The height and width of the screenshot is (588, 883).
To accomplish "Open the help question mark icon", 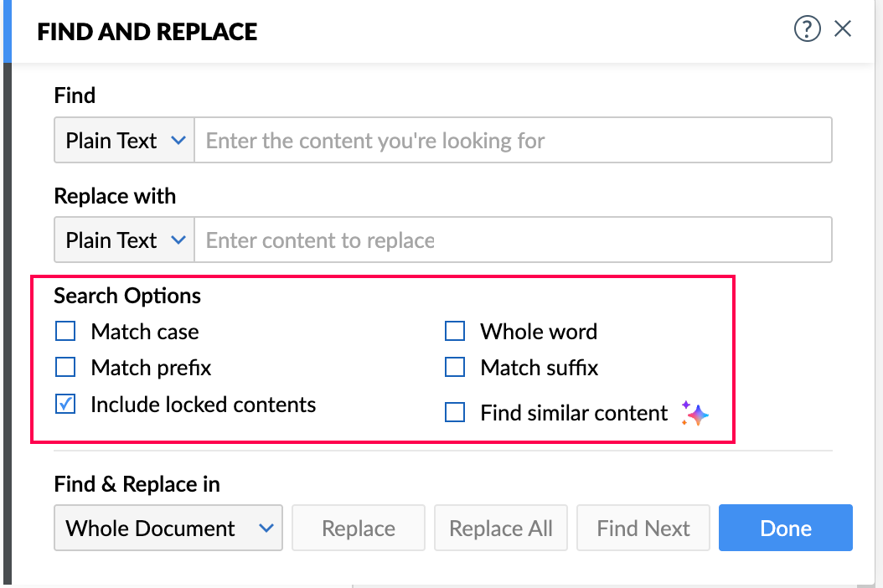I will [x=807, y=30].
